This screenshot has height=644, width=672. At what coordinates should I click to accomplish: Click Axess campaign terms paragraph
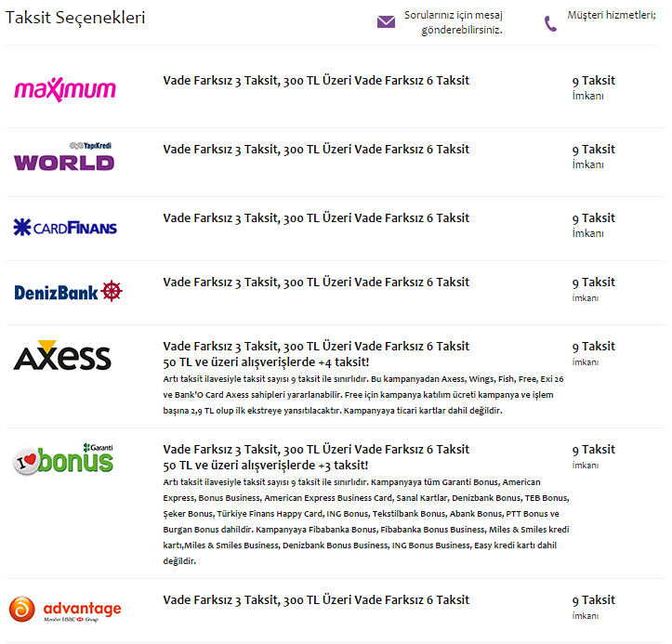point(363,395)
